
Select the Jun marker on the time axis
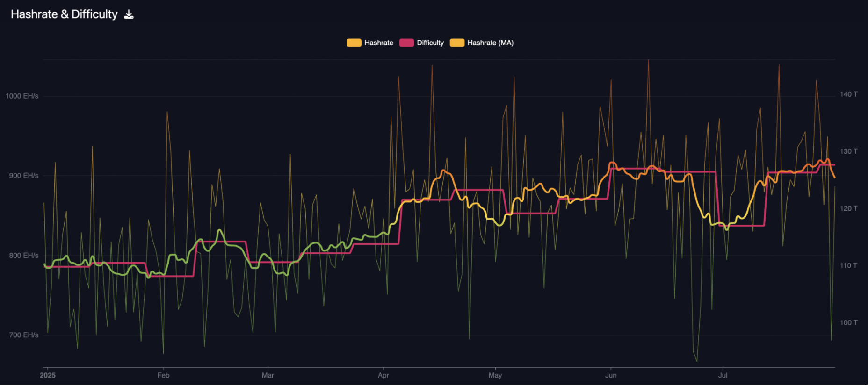(611, 375)
